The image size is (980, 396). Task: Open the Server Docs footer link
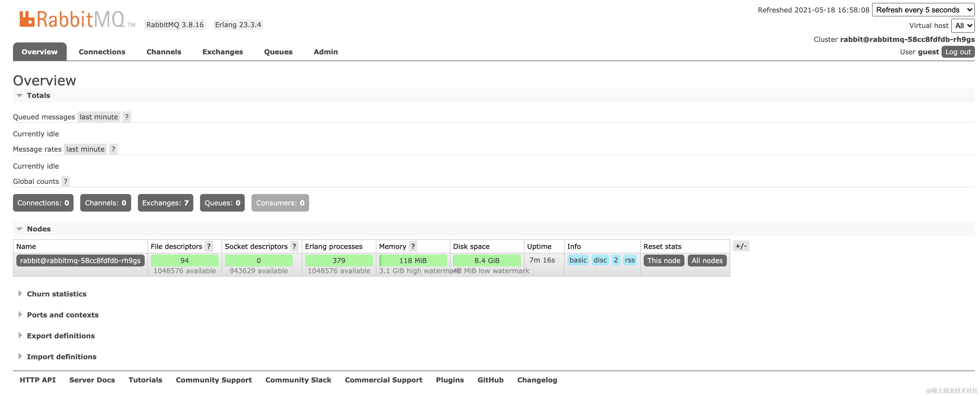[92, 380]
